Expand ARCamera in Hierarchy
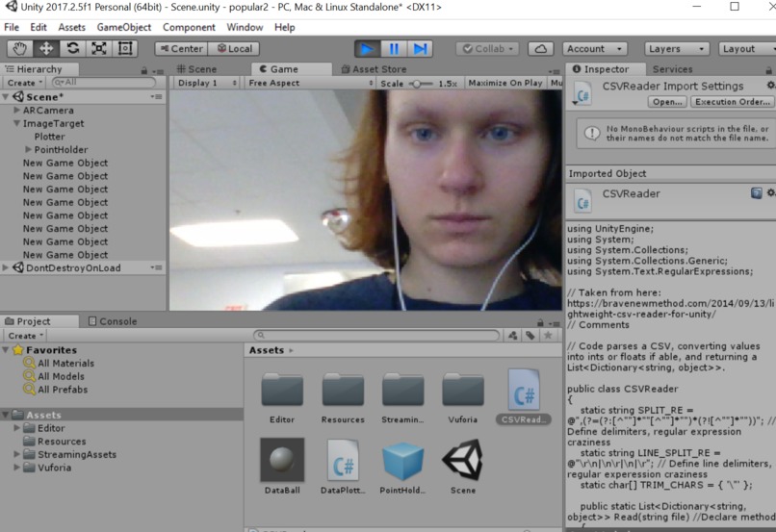The height and width of the screenshot is (532, 776). [x=16, y=110]
